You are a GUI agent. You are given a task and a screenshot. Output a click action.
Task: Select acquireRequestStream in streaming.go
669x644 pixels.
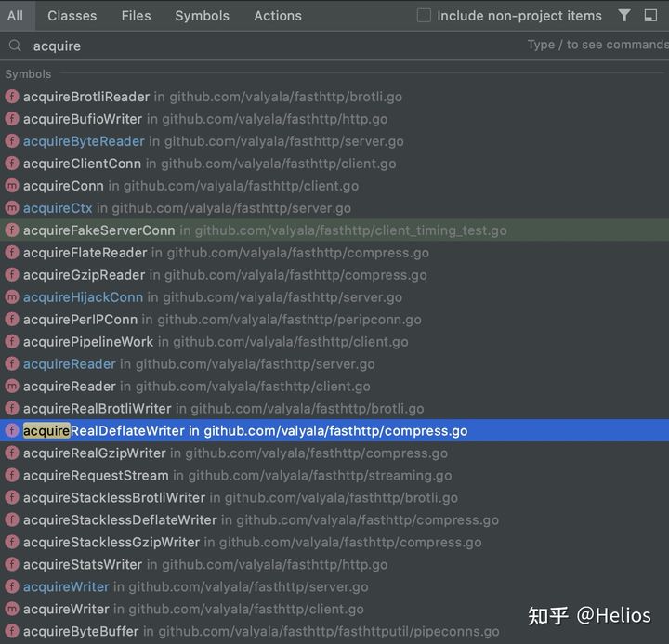[x=334, y=475]
